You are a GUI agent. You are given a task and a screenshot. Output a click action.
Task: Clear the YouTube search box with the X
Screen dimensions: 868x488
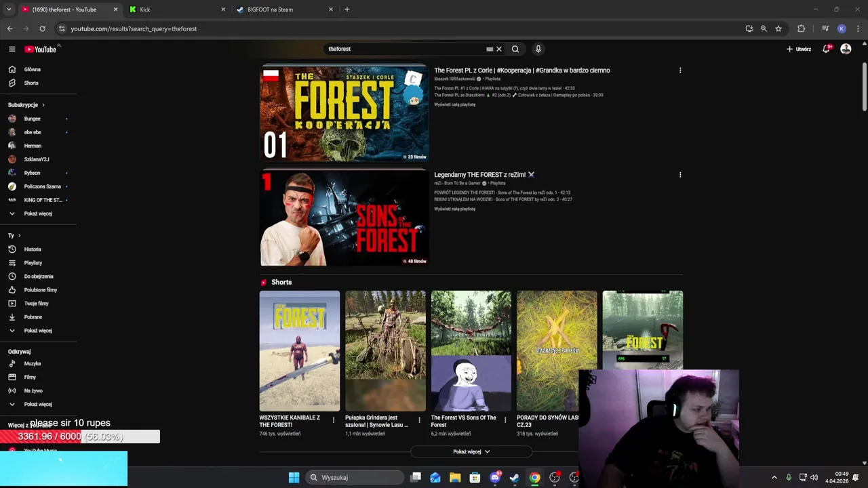click(x=499, y=49)
